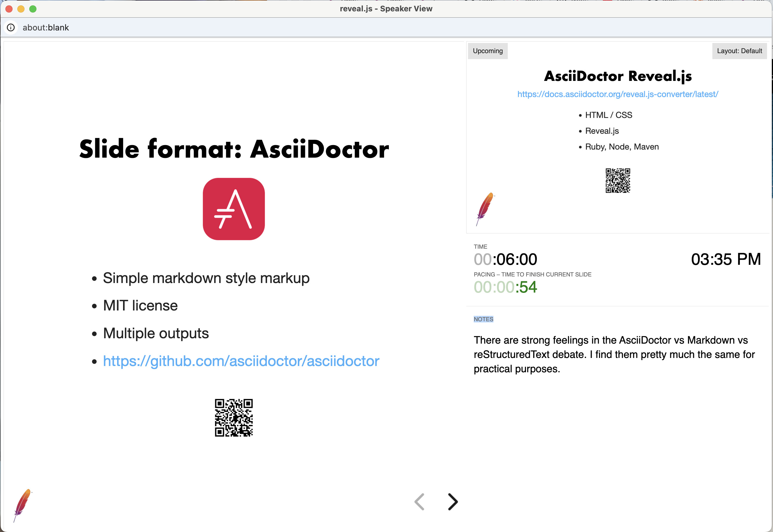Viewport: 773px width, 532px height.
Task: Open the asciidoctor GitHub link
Action: (241, 361)
